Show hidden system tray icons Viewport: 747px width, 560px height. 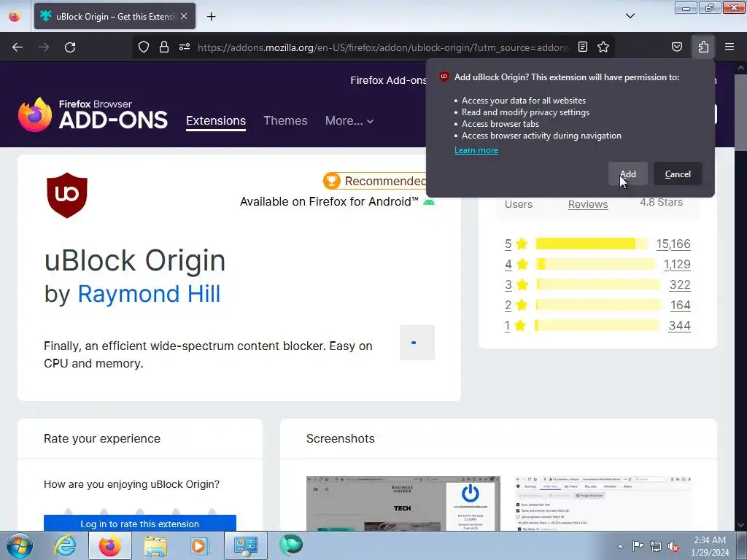[x=620, y=546]
